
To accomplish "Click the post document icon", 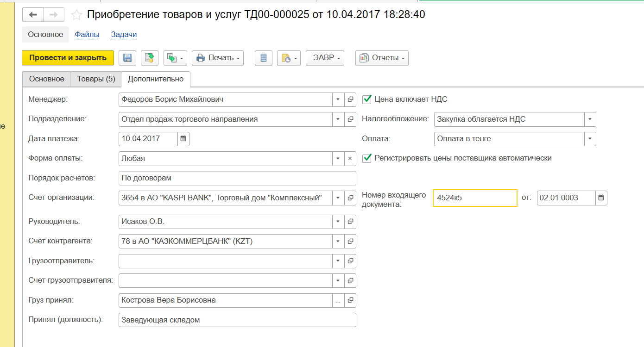I will 150,58.
